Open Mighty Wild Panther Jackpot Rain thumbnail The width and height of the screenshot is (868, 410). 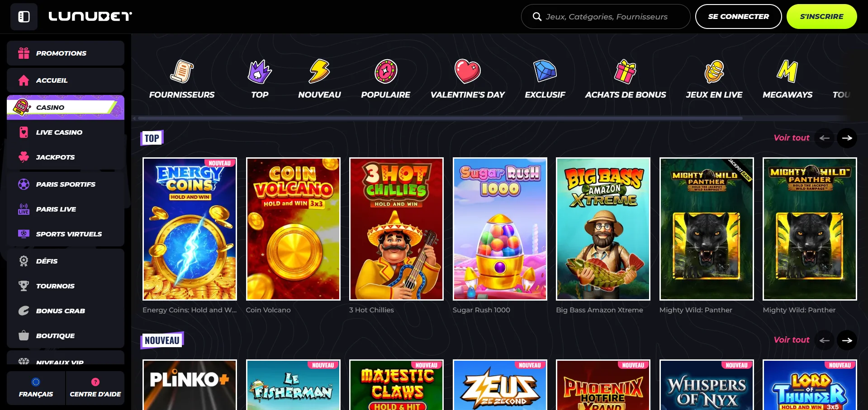pos(707,229)
